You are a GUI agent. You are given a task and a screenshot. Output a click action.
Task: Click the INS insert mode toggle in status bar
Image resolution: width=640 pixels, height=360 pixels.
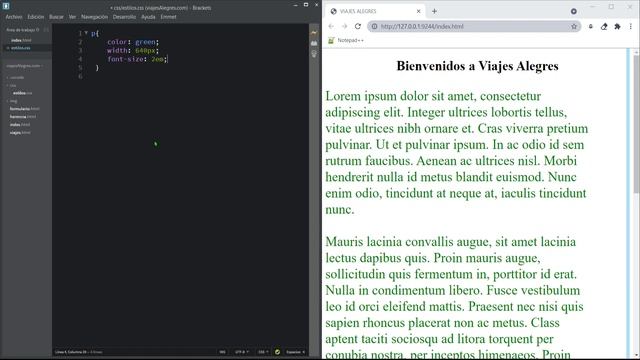coord(222,352)
